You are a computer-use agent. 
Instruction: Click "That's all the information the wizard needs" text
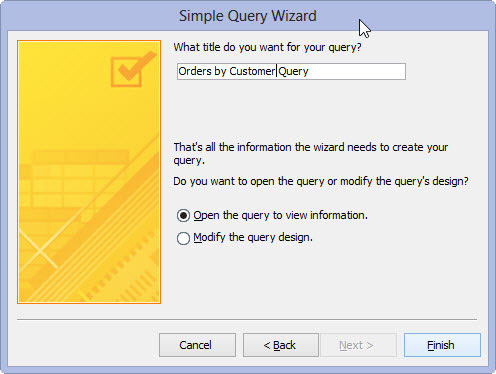tap(311, 154)
